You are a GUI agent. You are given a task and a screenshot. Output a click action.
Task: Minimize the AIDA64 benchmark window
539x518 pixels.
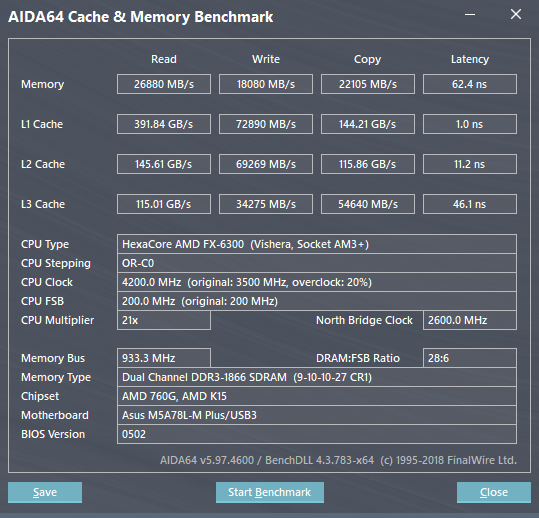tap(470, 14)
